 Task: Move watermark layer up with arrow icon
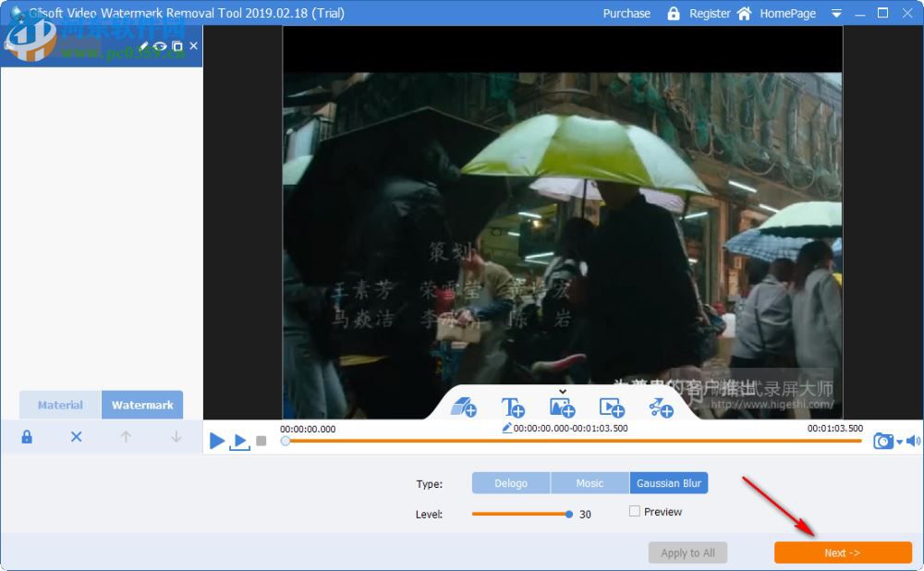click(x=126, y=436)
